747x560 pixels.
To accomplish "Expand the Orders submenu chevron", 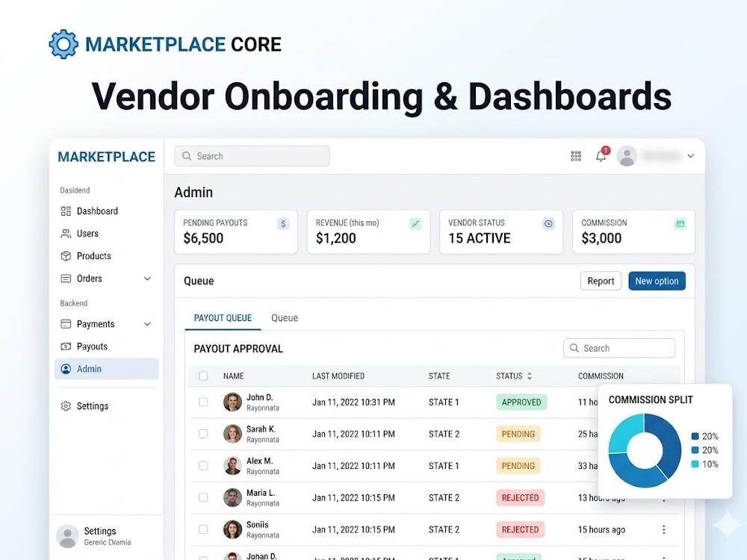I will point(148,279).
